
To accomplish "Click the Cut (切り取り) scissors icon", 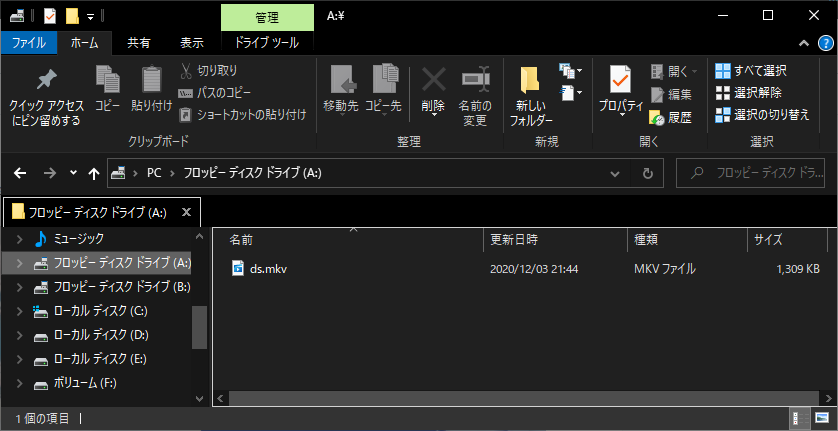I will [x=187, y=71].
